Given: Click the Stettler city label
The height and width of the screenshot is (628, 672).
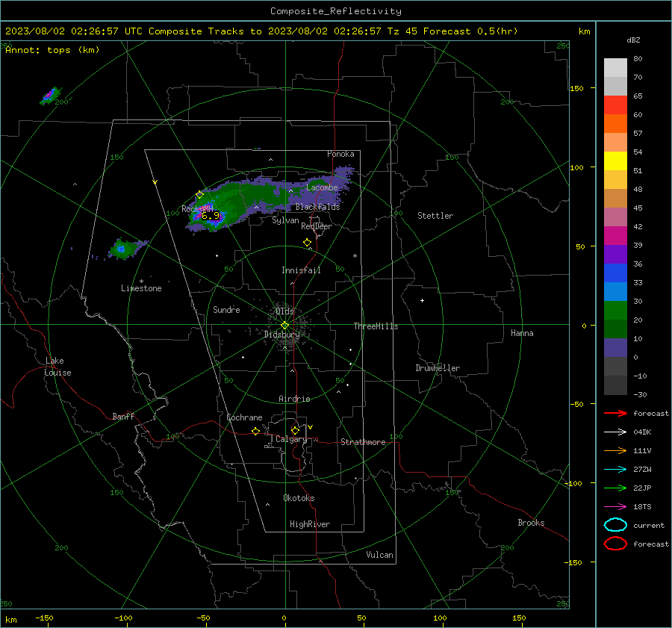Looking at the screenshot, I should tap(435, 216).
